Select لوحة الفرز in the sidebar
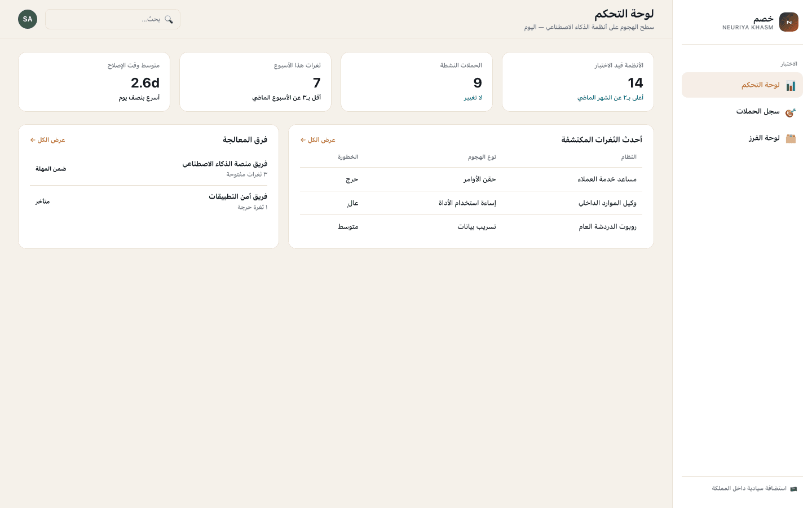Image resolution: width=812 pixels, height=508 pixels. 742,138
